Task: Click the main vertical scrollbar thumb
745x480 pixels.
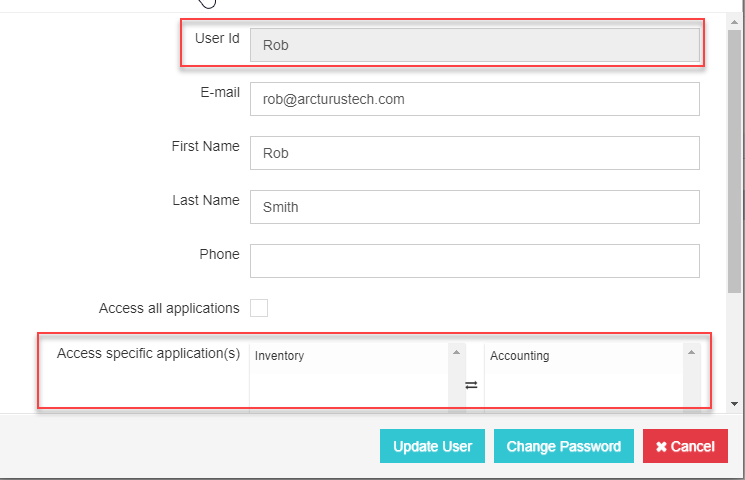Action: pyautogui.click(x=735, y=150)
